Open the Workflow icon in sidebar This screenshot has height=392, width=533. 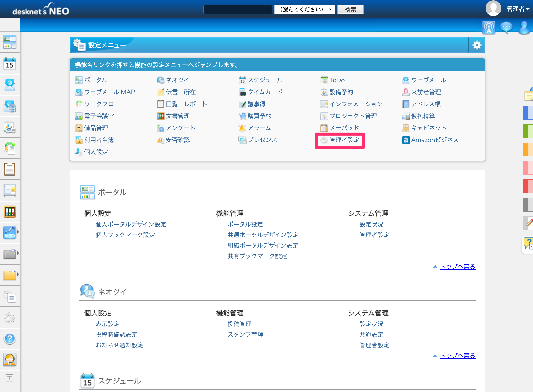point(10,148)
